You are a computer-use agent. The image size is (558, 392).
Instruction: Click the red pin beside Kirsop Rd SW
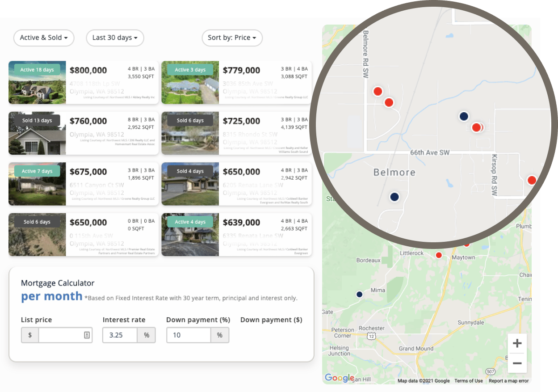point(532,180)
